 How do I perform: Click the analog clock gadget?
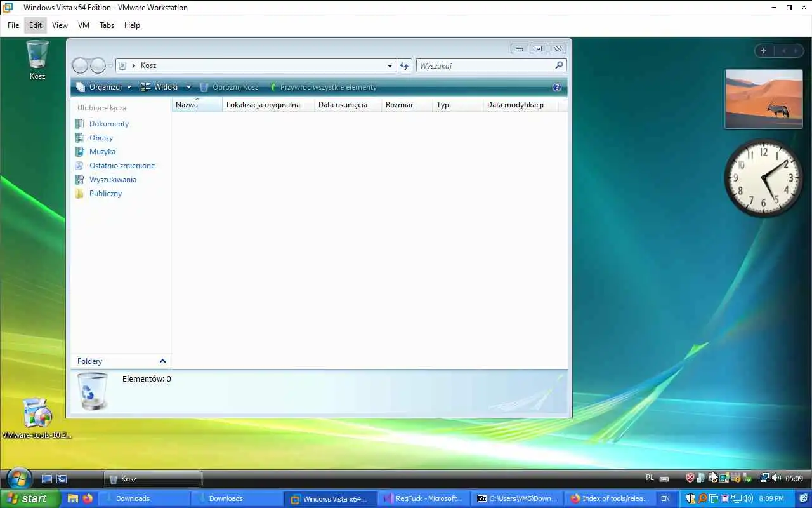point(764,178)
